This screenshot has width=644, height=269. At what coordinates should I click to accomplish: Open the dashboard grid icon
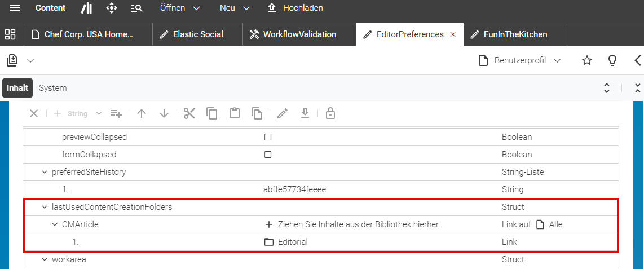(10, 34)
